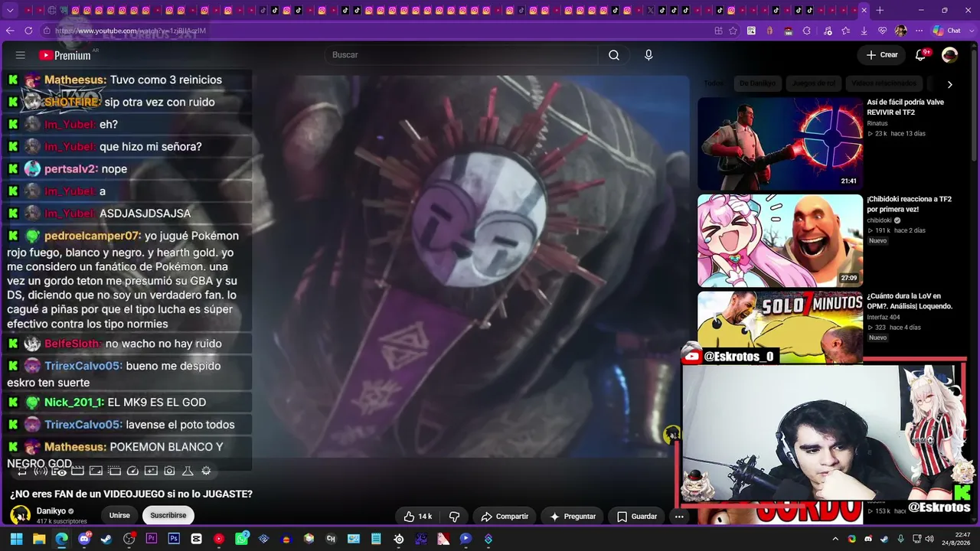The height and width of the screenshot is (551, 980).
Task: Expand the Copilot Chat dropdown arrow
Action: [971, 31]
